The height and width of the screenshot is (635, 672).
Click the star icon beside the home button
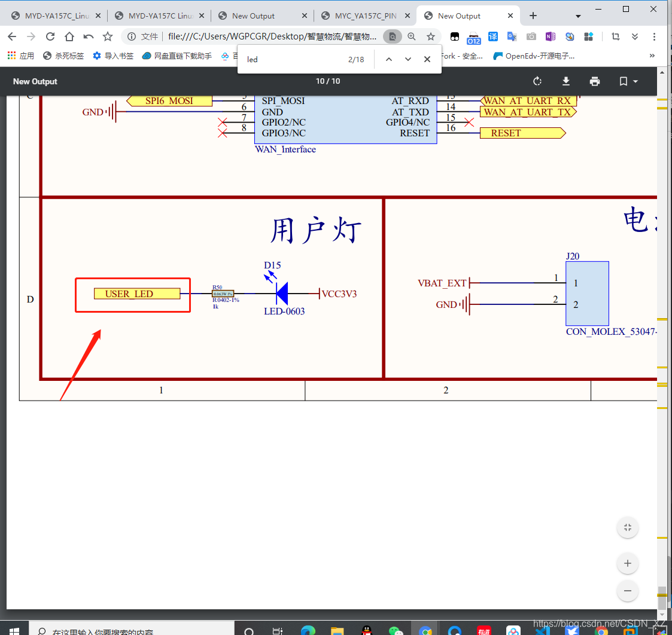[x=108, y=37]
